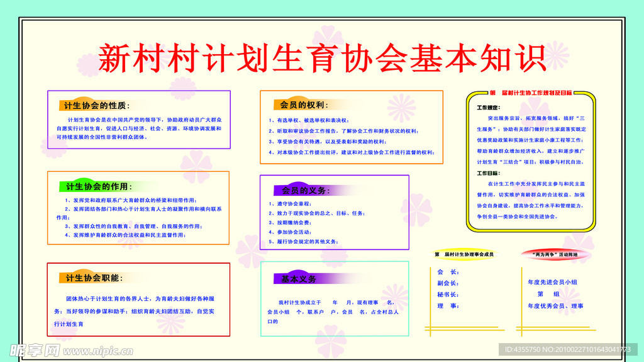
Task: Select the heading 计生协会的性质
Action: tap(97, 106)
